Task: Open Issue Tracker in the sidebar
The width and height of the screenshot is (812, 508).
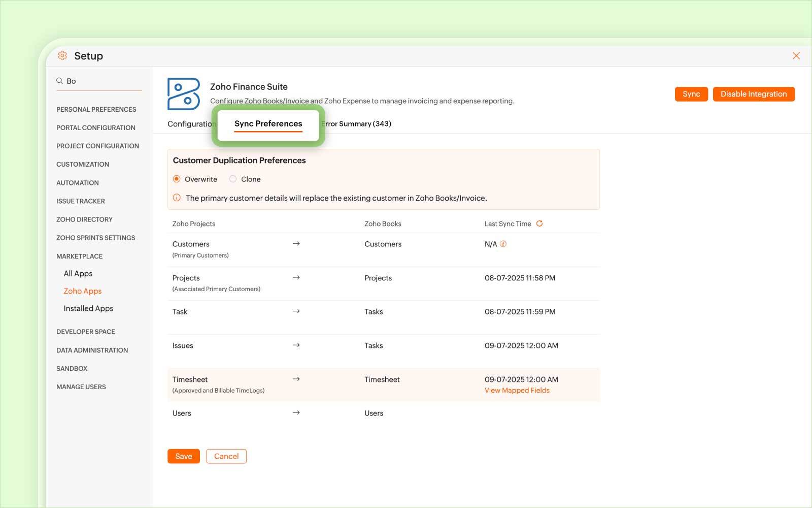Action: click(x=81, y=201)
